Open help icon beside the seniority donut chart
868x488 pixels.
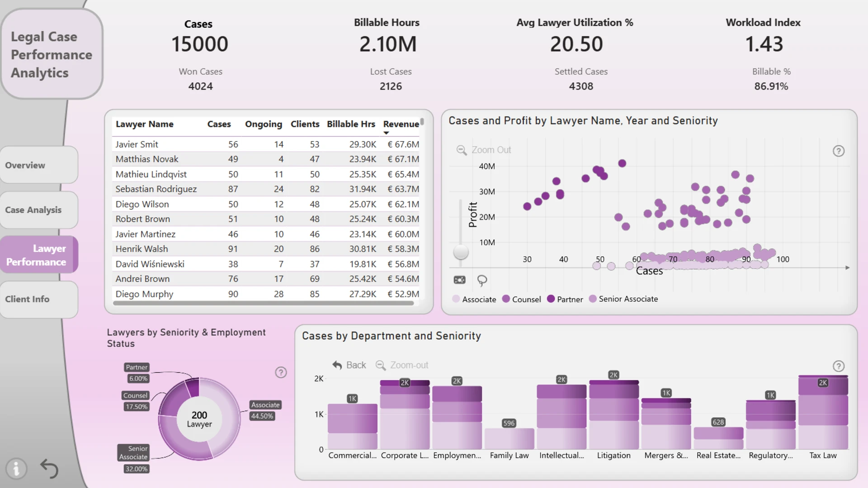click(x=281, y=372)
